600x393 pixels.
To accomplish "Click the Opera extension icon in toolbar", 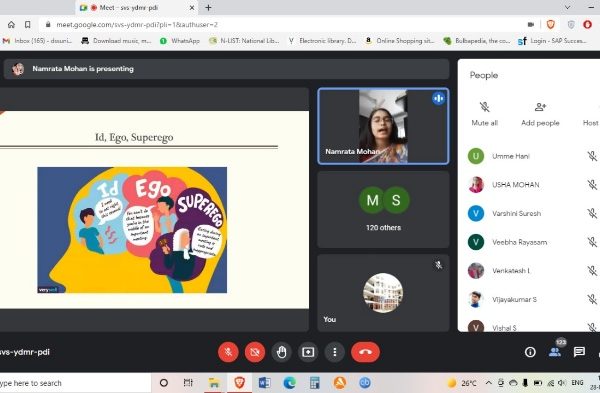I will pyautogui.click(x=587, y=24).
